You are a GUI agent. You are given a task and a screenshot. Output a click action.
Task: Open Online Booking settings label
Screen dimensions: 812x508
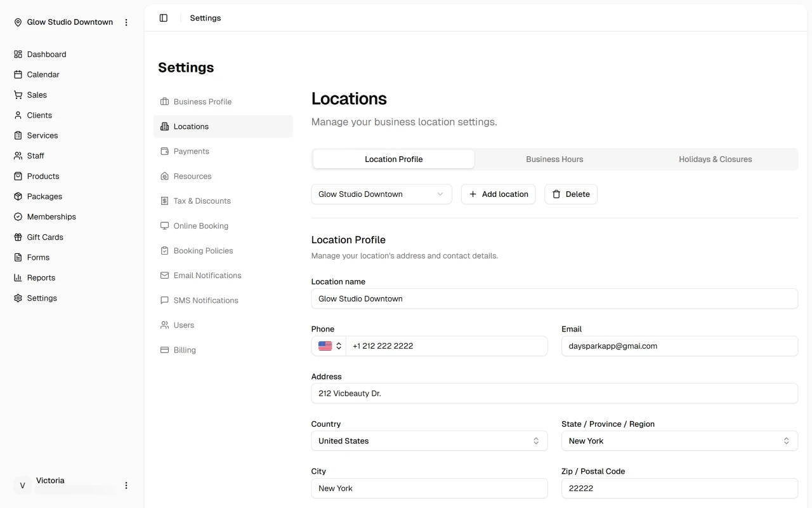click(x=201, y=225)
